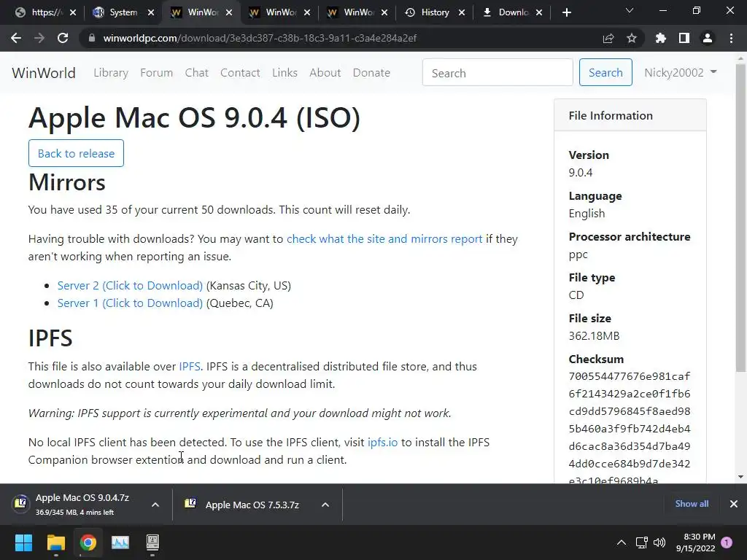Expand options for Apple Mac OS 7.5.3.7z download
747x560 pixels.
point(325,505)
